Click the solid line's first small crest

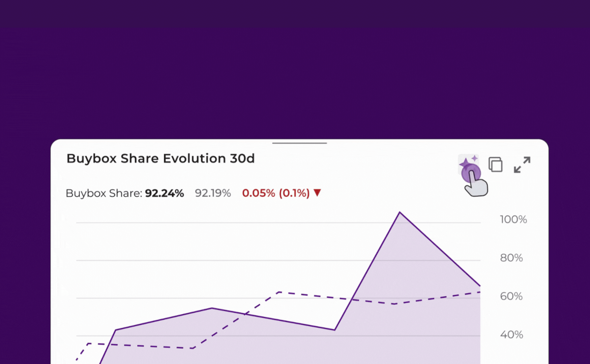(x=212, y=308)
